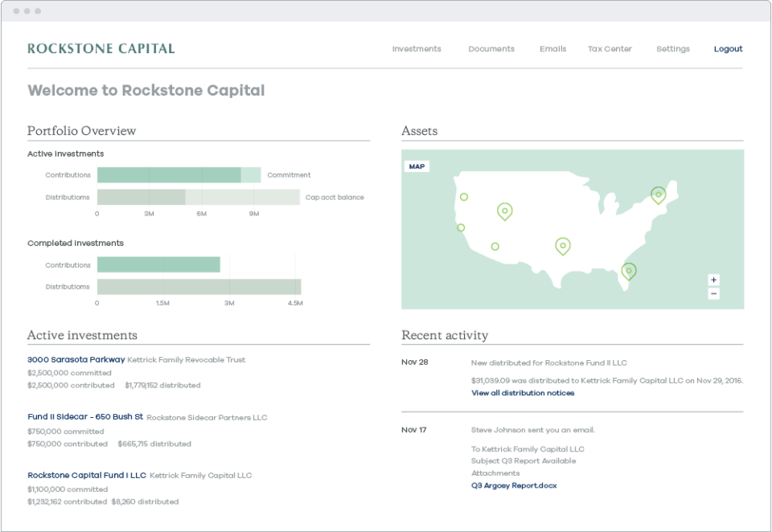Select the MAP button on the assets map
Screen dimensions: 772x532
click(x=417, y=166)
